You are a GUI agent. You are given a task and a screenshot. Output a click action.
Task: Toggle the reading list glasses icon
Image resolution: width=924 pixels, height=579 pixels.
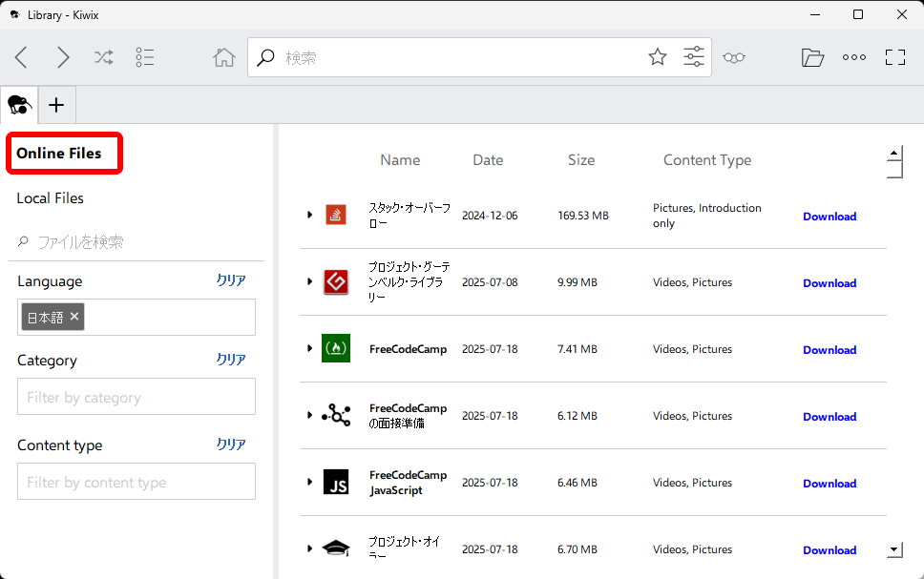point(733,57)
